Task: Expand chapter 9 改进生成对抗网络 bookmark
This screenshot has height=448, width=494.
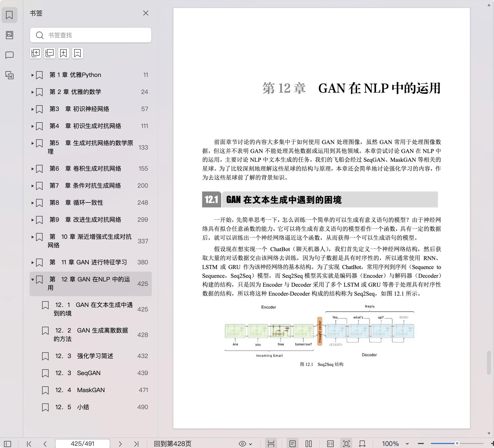Action: [x=33, y=220]
